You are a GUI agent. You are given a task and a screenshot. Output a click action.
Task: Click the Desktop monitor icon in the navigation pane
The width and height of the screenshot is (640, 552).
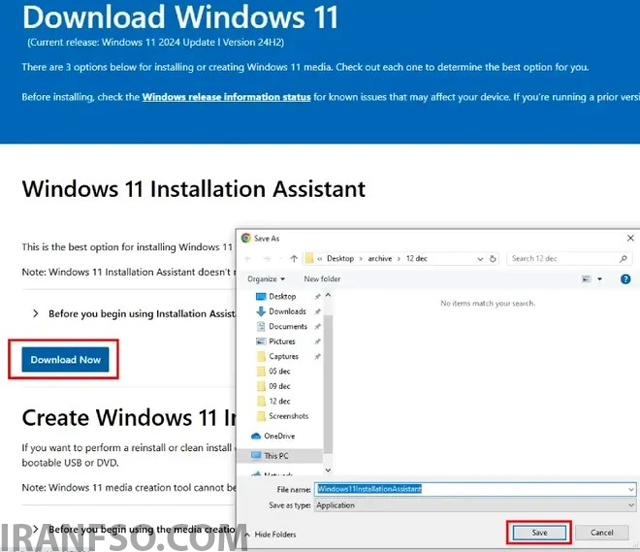click(x=260, y=296)
